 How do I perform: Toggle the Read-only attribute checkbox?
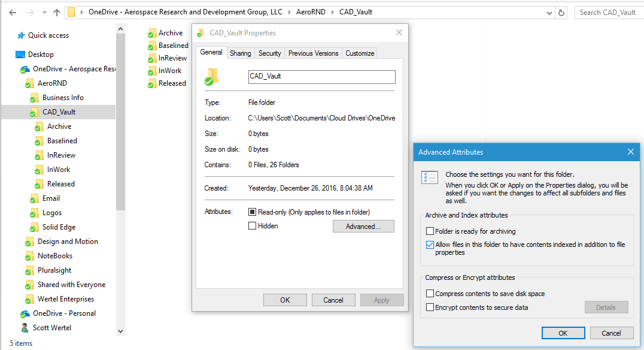252,212
